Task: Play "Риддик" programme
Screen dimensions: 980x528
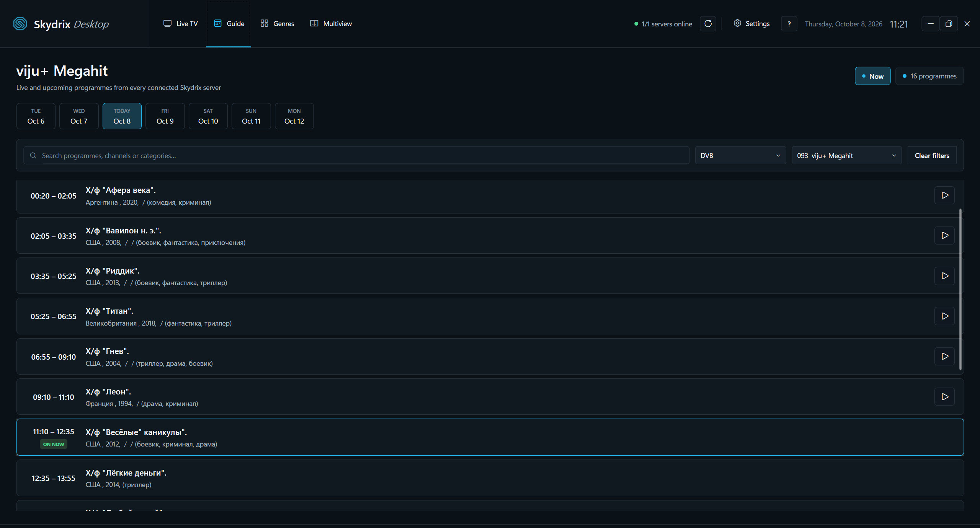Action: (944, 276)
